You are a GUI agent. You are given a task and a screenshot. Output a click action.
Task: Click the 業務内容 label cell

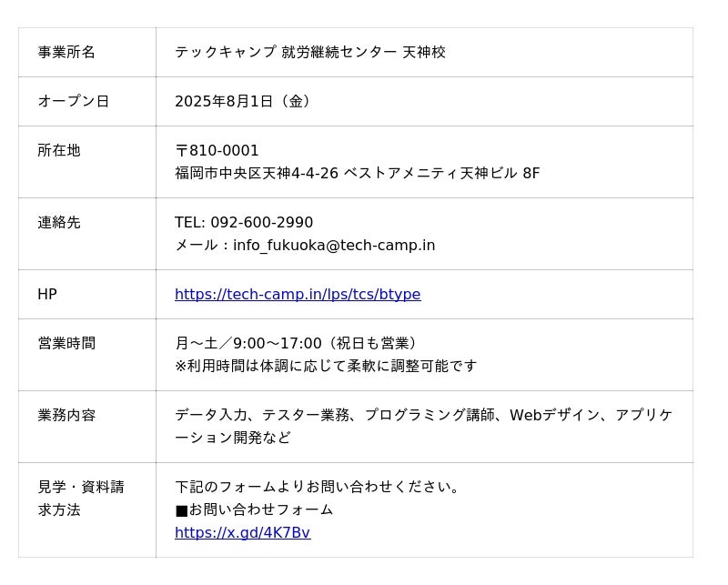(x=87, y=427)
